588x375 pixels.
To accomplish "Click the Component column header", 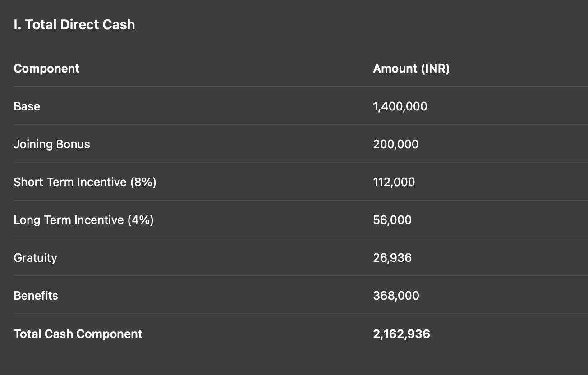I will click(46, 69).
